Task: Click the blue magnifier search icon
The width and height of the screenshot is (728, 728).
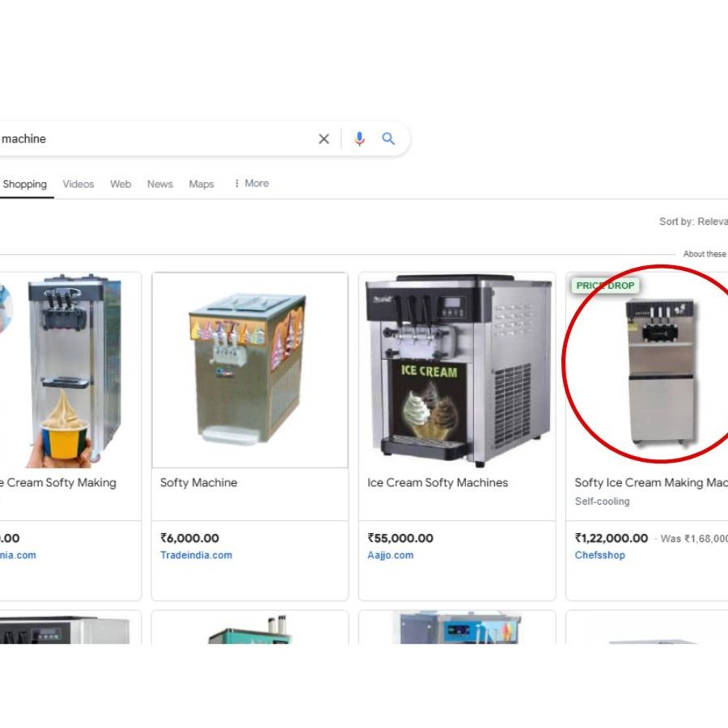Action: coord(388,139)
